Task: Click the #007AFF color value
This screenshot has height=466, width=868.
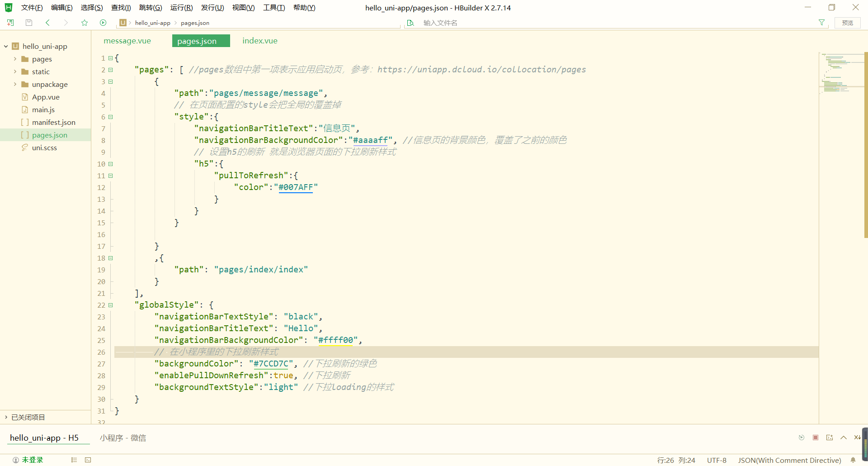Action: 296,187
